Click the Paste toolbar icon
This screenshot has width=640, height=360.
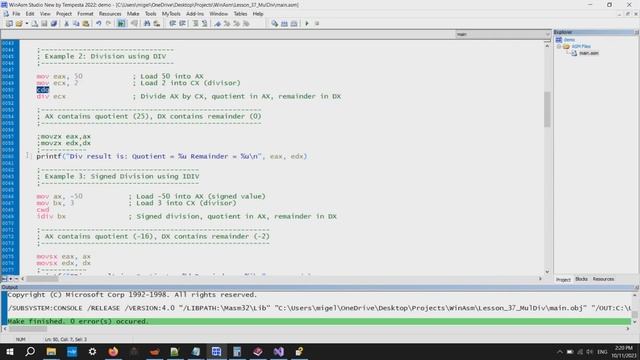click(86, 24)
